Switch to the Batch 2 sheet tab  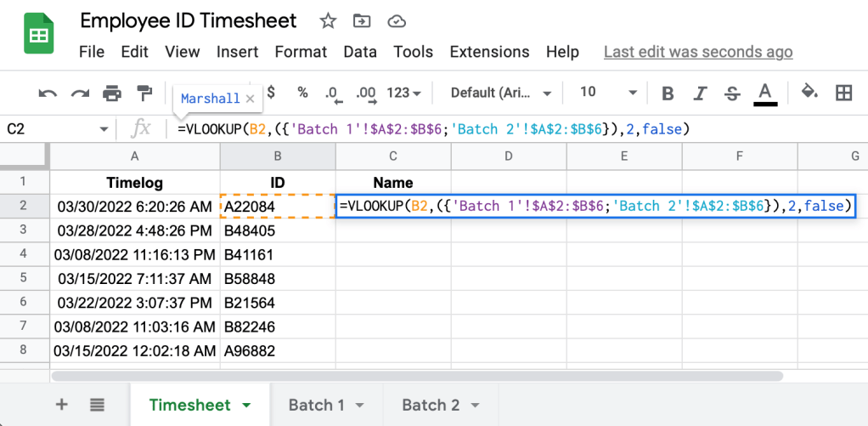(440, 405)
